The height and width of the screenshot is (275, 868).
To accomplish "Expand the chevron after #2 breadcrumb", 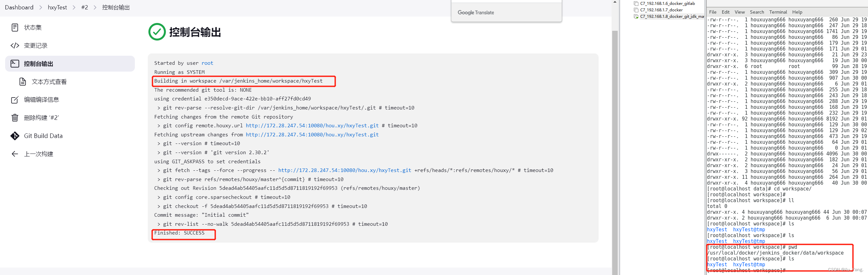I will (95, 7).
